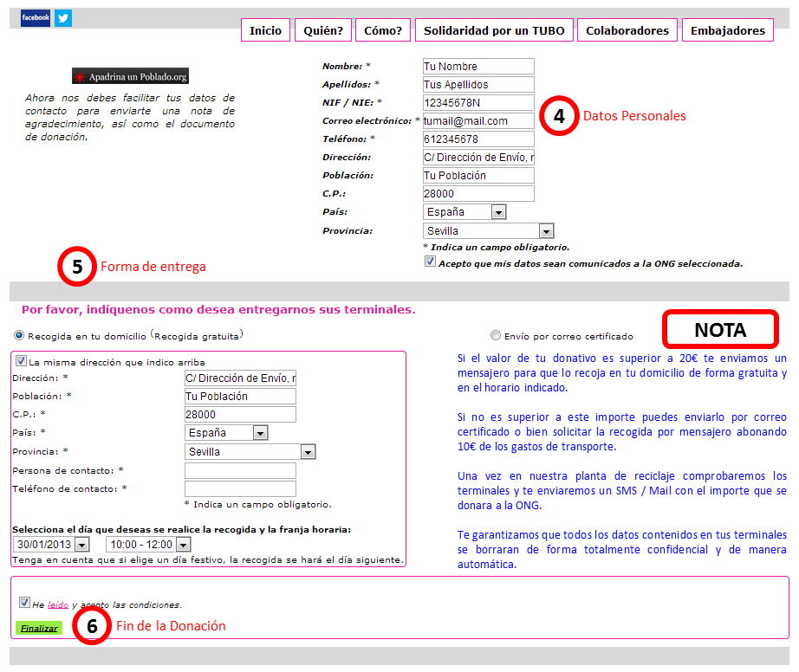The height and width of the screenshot is (672, 799).
Task: Go to the Inicio menu tab
Action: coord(265,30)
